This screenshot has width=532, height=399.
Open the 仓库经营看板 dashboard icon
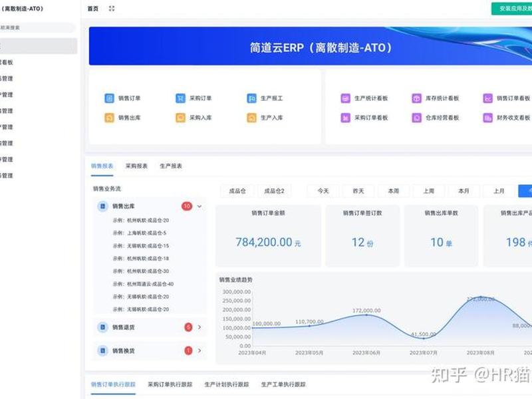(x=417, y=118)
